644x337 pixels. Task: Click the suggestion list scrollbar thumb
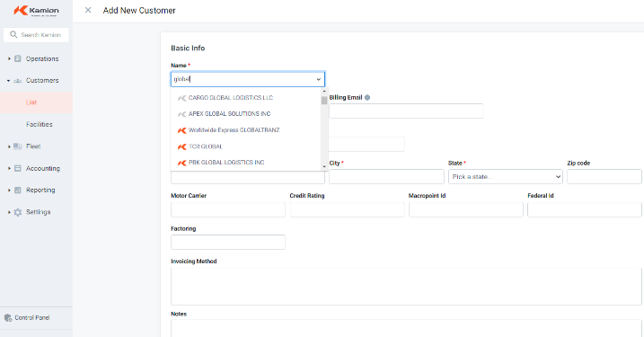point(324,101)
